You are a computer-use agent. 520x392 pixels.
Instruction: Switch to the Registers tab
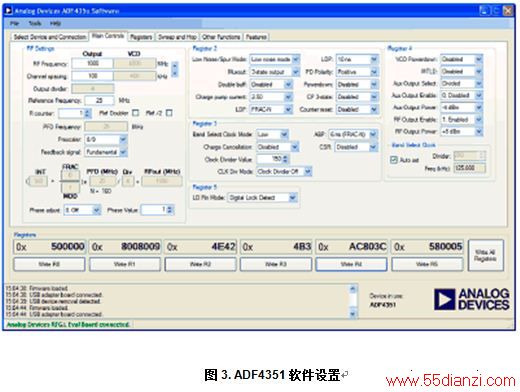tap(141, 37)
